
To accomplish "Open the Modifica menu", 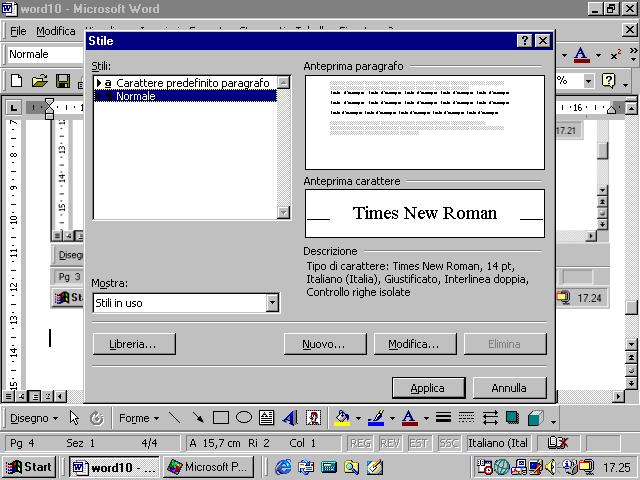I will [x=56, y=31].
